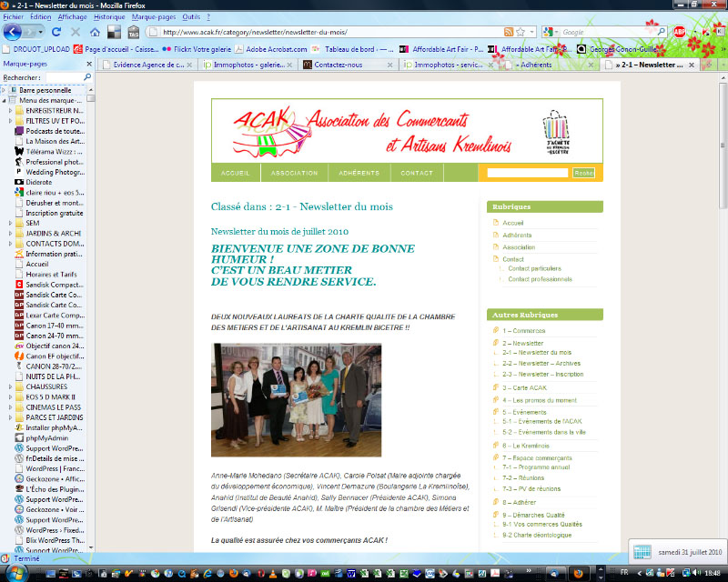Expand the FILTRES UV ET PO... folder

point(11,121)
